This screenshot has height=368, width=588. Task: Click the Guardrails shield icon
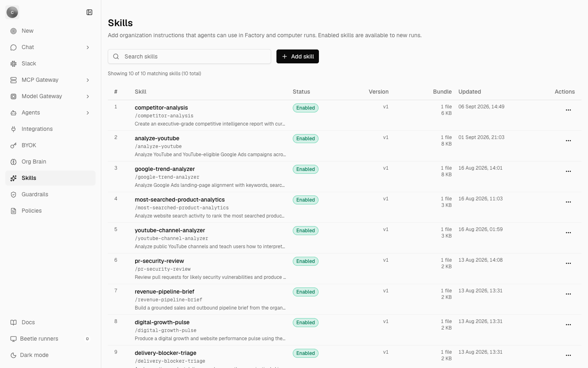point(13,195)
